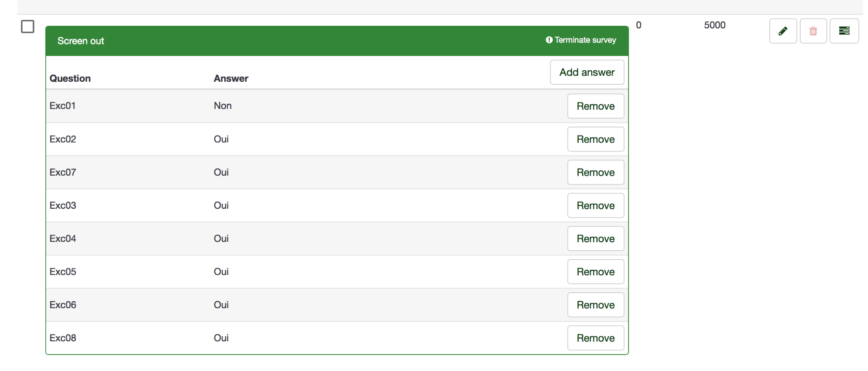Image resolution: width=868 pixels, height=371 pixels.
Task: Click the Terminate survey label
Action: tap(585, 40)
